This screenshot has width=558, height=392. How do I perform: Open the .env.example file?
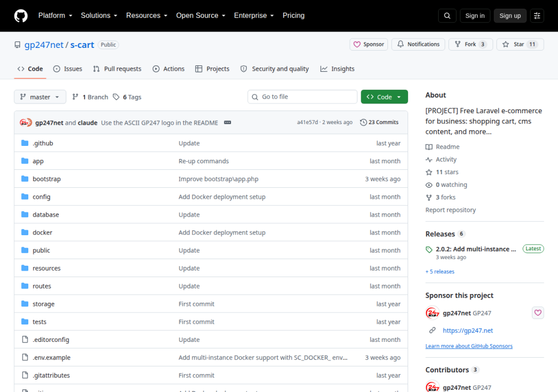pos(52,358)
